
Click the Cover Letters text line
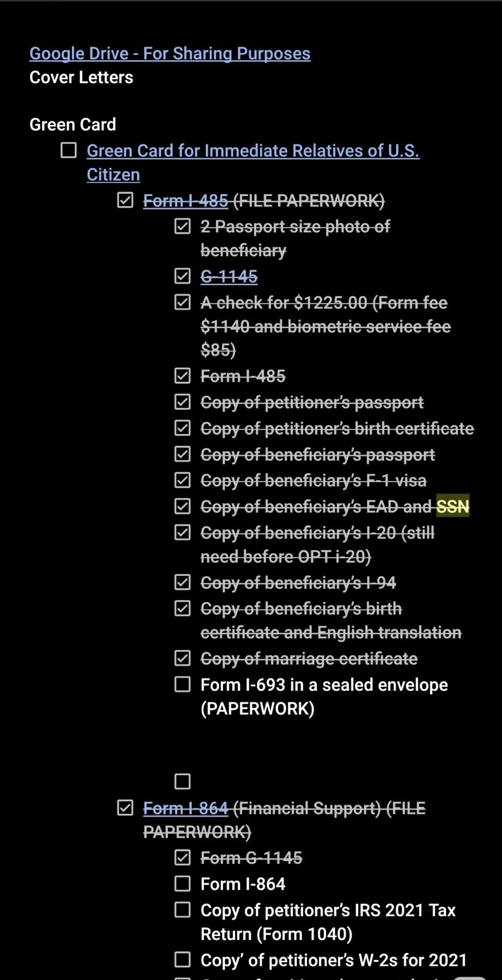tap(81, 77)
